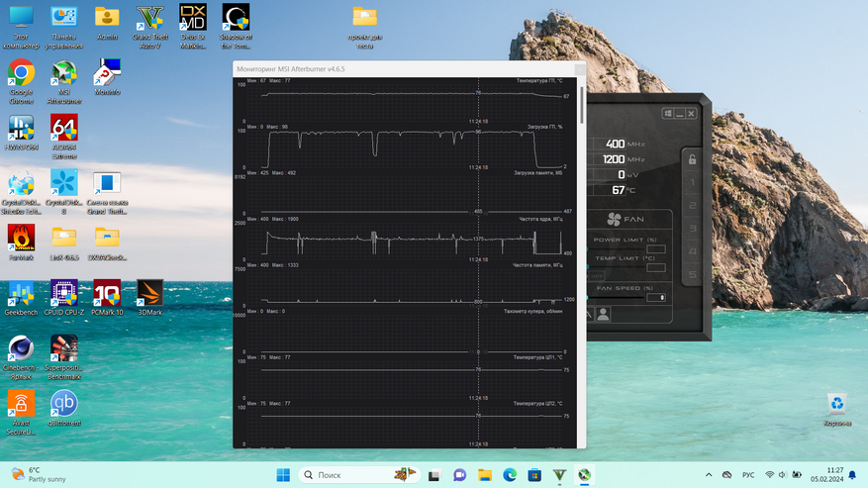Open the Windows Start menu
868x488 pixels.
[281, 475]
